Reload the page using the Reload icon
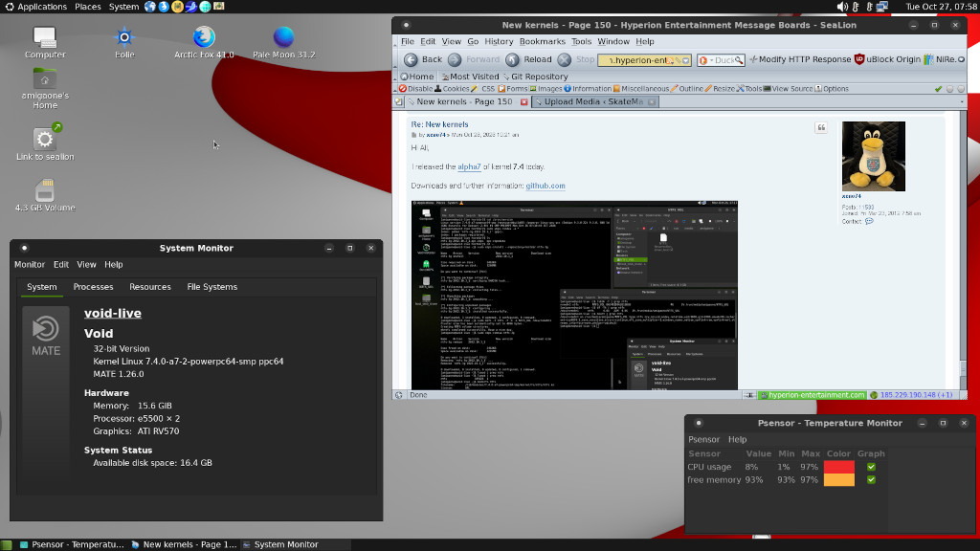Screen dimensions: 980x551 pyautogui.click(x=513, y=59)
